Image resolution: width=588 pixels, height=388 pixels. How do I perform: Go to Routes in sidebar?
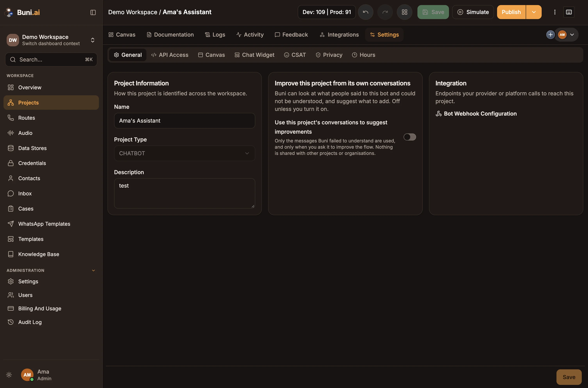point(51,118)
